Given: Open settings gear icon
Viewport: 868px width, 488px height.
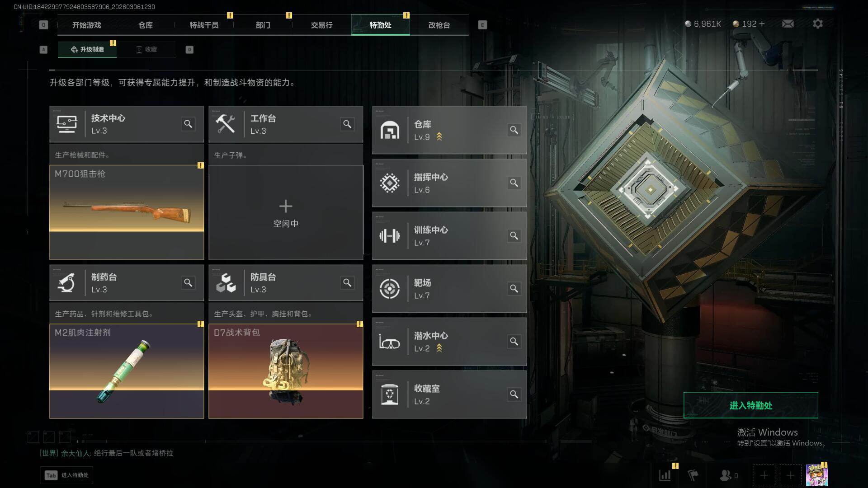Looking at the screenshot, I should coord(817,23).
